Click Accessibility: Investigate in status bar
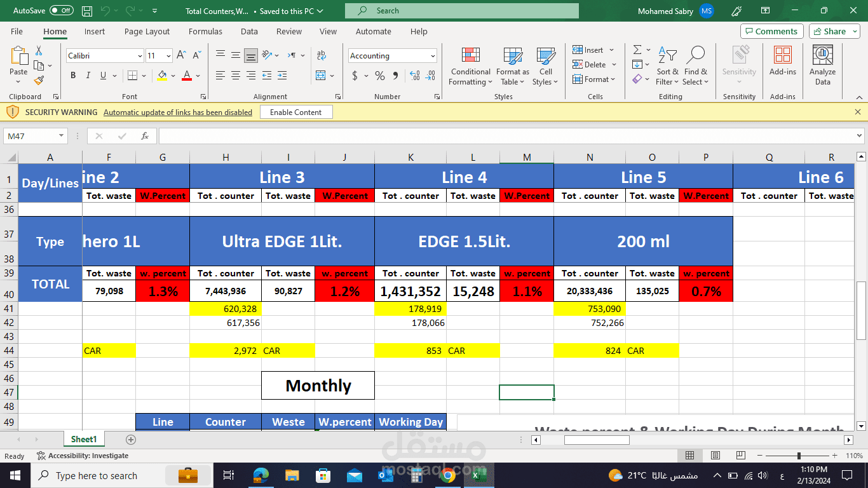 click(83, 456)
